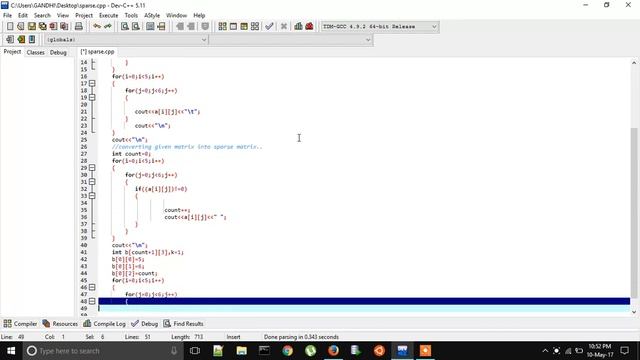Open Firefox from the taskbar
The width and height of the screenshot is (640, 360).
(333, 351)
